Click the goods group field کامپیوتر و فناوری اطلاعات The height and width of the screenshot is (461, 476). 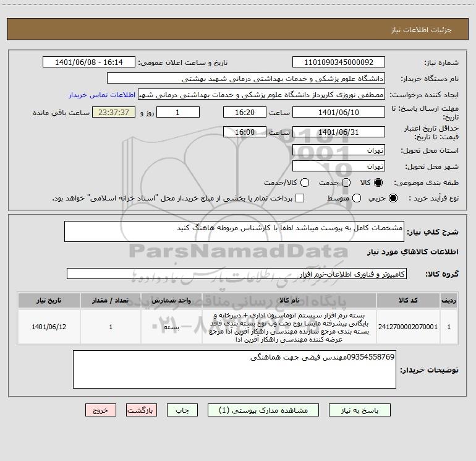(237, 274)
